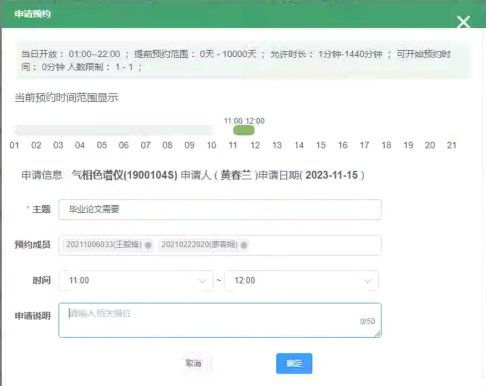Open the end time 12:00 dropdown

(x=302, y=280)
